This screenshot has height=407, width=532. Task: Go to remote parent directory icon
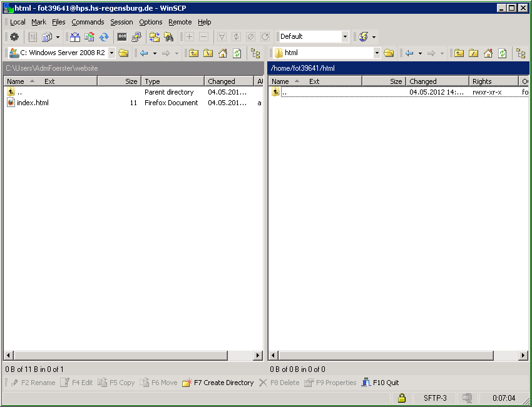[x=459, y=53]
